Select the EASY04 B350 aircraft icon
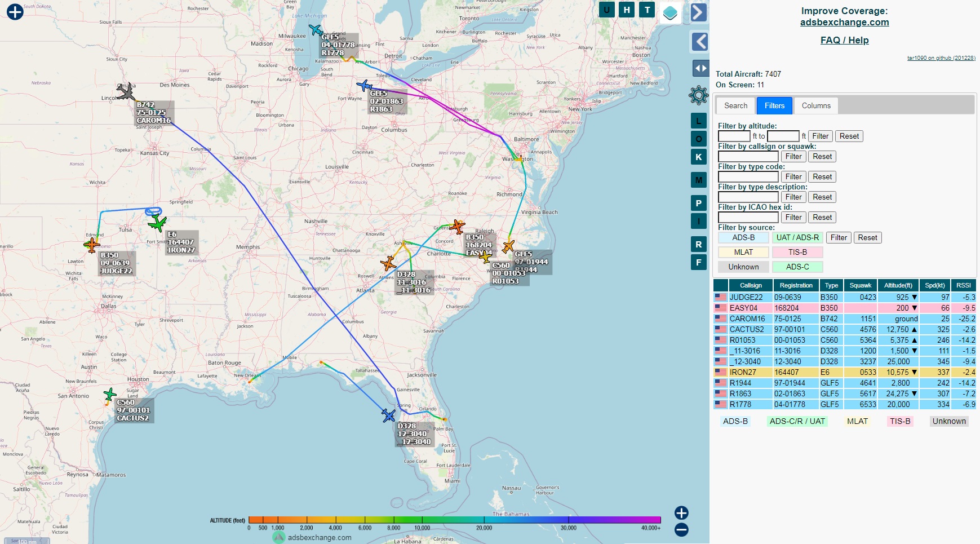This screenshot has height=544, width=980. pos(457,227)
